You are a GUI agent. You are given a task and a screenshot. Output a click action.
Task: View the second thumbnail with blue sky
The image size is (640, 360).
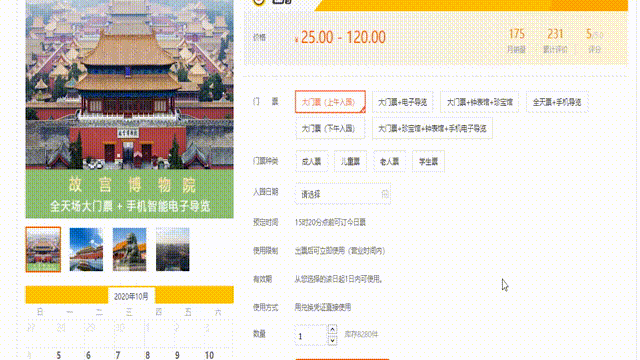click(x=86, y=249)
